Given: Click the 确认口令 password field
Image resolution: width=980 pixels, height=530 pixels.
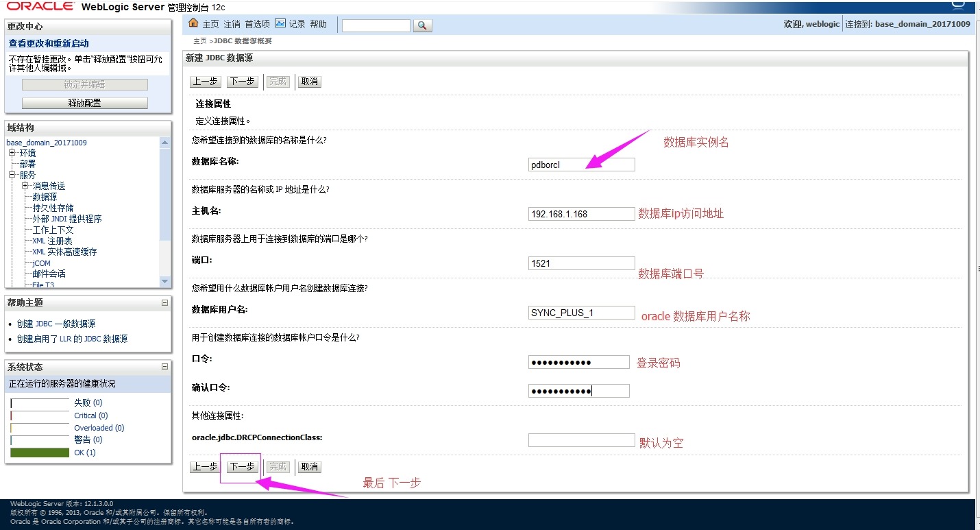Looking at the screenshot, I should (x=579, y=391).
